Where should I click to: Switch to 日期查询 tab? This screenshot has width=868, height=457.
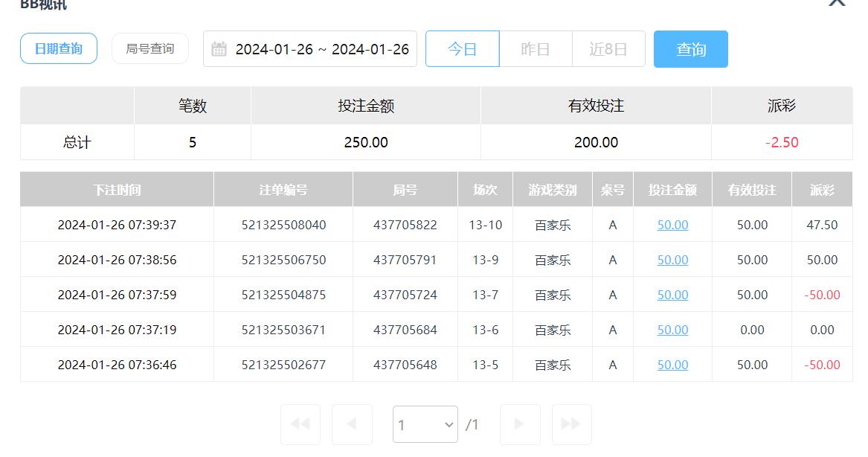[59, 49]
